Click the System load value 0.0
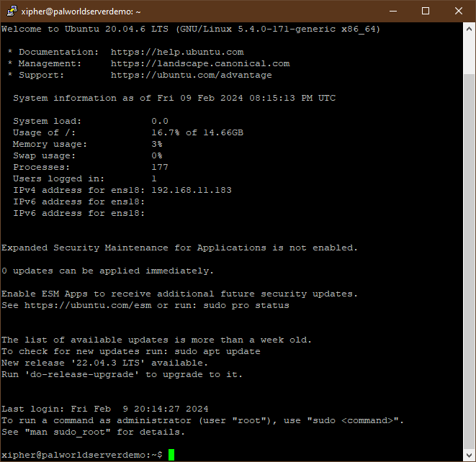Screen dimensions: 476x462 [160, 121]
